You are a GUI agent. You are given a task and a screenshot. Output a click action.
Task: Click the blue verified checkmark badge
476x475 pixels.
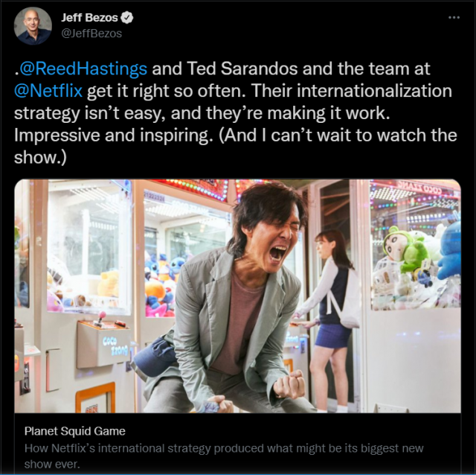point(129,17)
